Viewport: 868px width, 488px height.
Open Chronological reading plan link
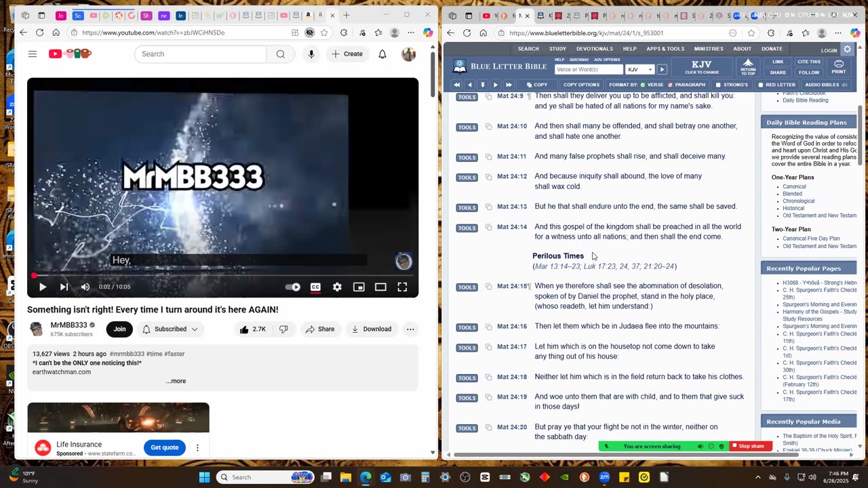(799, 201)
